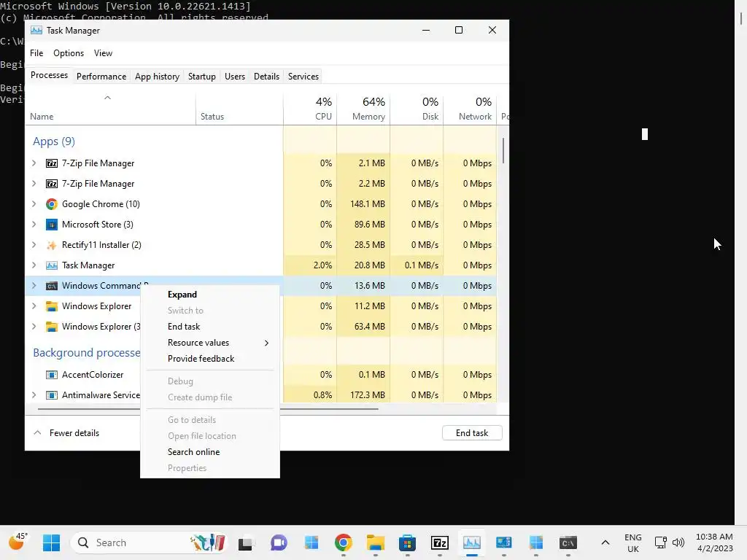Switch to the Details tab

click(266, 77)
